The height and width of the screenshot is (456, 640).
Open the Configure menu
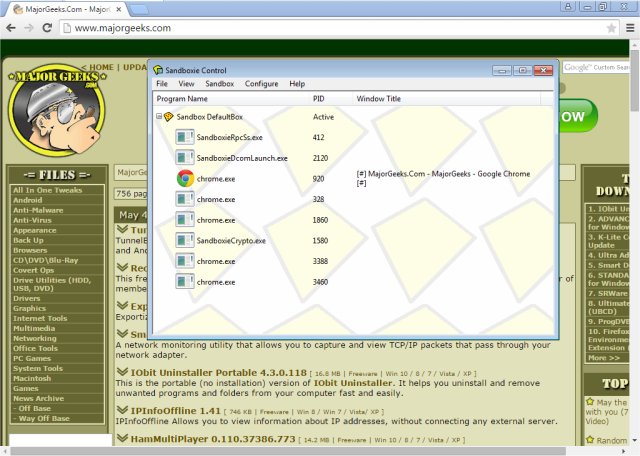[x=261, y=84]
